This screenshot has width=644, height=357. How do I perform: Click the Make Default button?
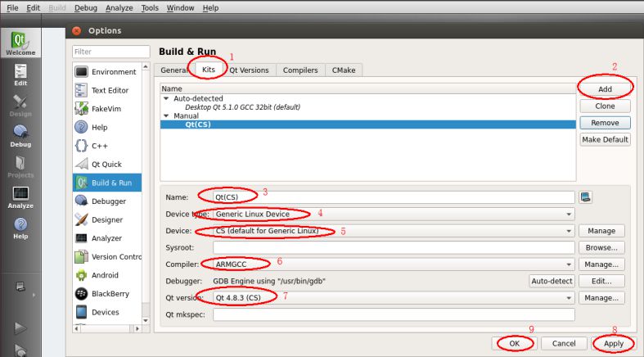click(605, 140)
